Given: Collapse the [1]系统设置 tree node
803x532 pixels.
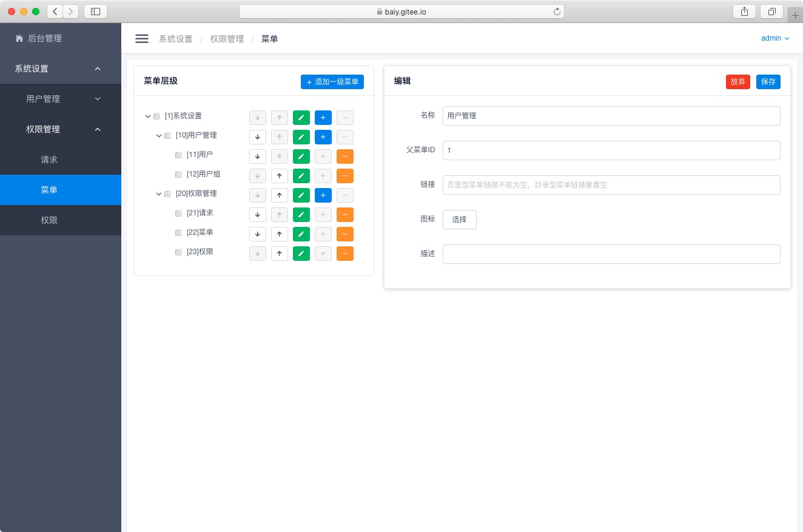Looking at the screenshot, I should 148,116.
